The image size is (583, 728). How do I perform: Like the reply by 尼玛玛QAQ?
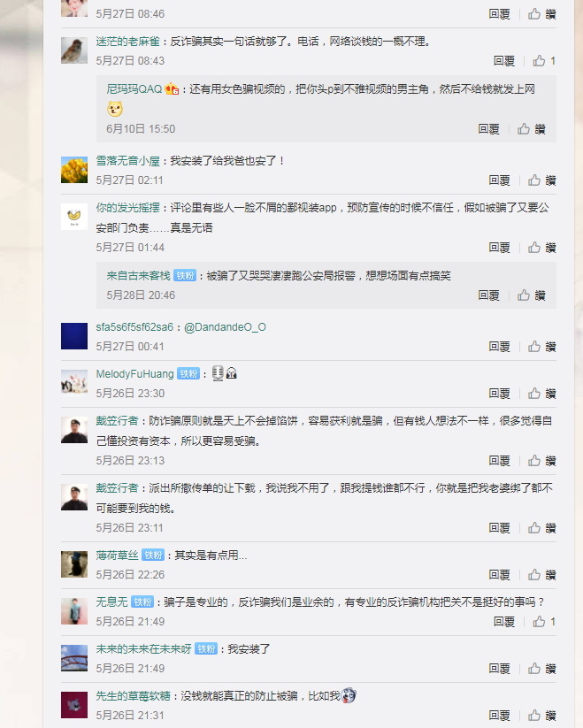(532, 129)
